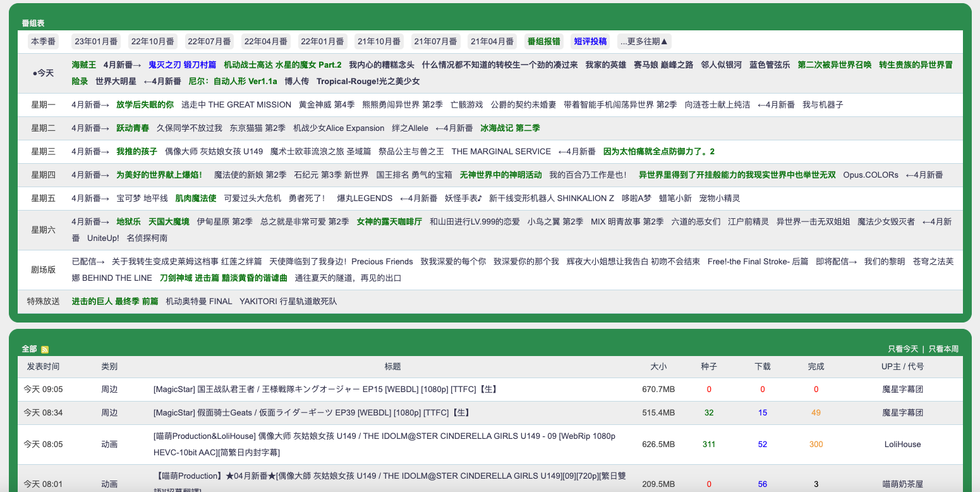Open 机动奥特曼 FINAL link
This screenshot has width=980, height=492.
[199, 302]
